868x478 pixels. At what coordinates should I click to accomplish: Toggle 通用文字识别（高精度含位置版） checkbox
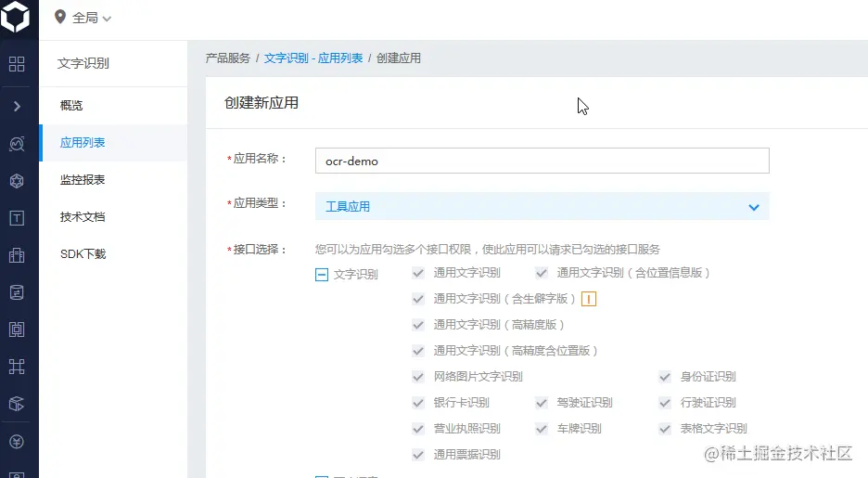click(x=418, y=351)
